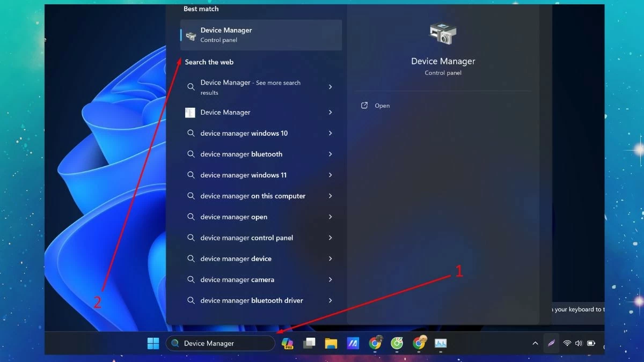Open the Windows Start menu

click(x=153, y=343)
